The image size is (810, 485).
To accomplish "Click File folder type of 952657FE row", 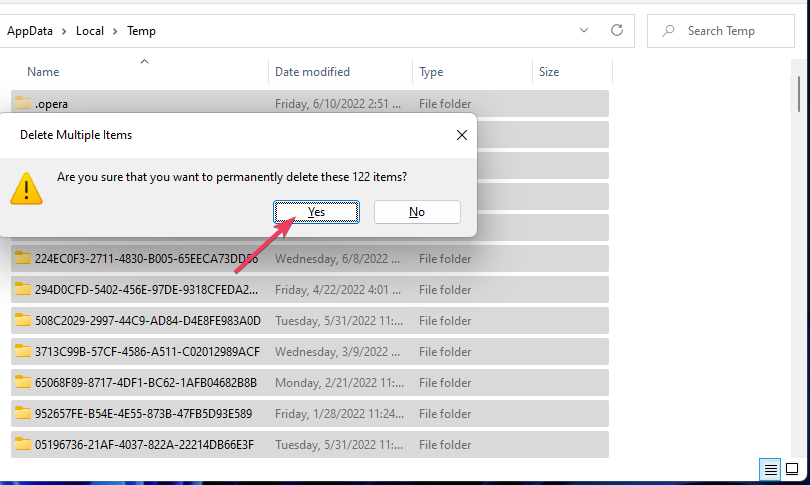I will (x=445, y=414).
